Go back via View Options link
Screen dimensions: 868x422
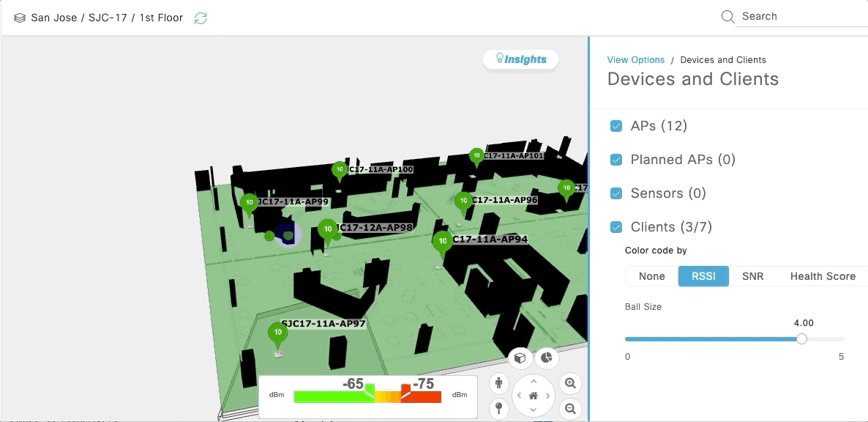(635, 60)
